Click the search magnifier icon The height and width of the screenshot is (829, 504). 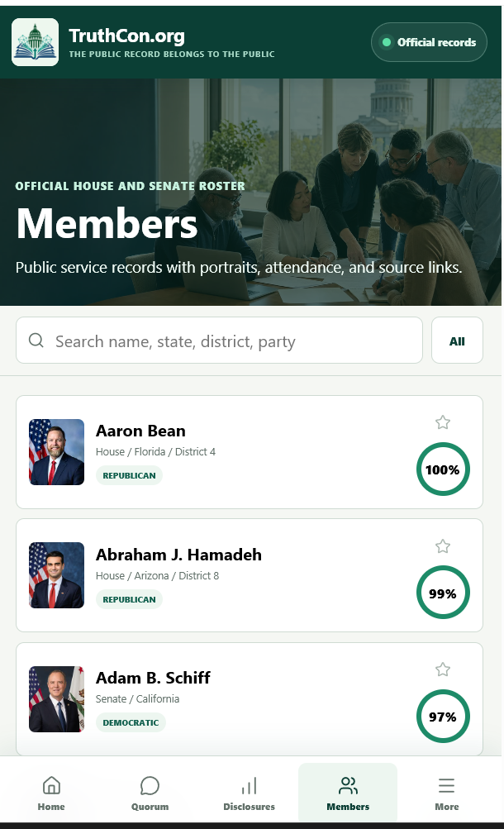(36, 340)
